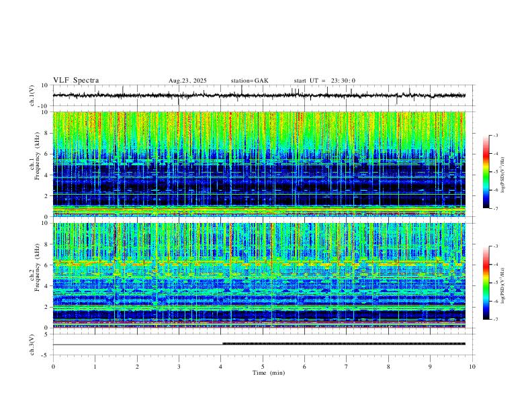This screenshot has width=532, height=411.
Task: Click the time axis tick label "2"
Action: pyautogui.click(x=137, y=367)
